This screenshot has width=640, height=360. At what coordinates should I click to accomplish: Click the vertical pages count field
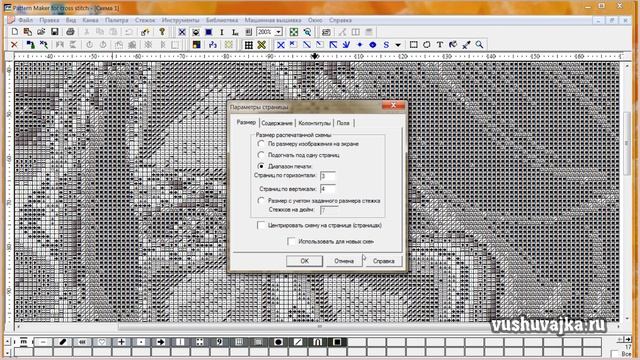(328, 189)
